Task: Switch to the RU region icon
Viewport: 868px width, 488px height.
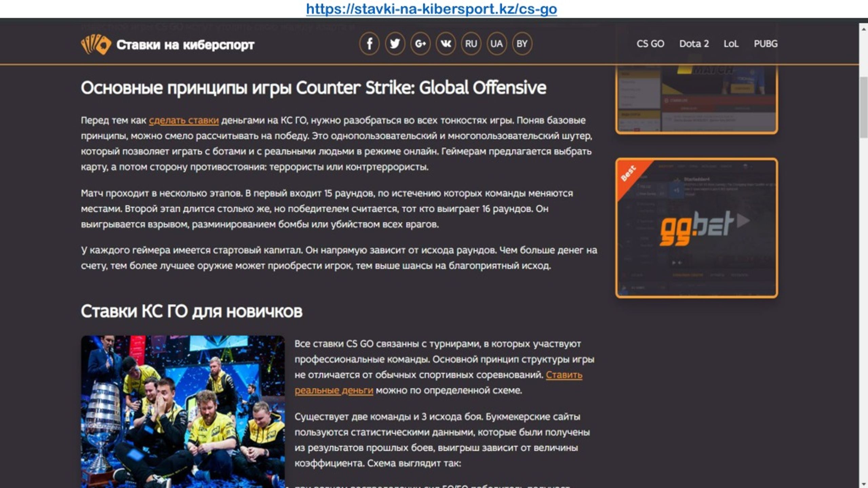Action: 471,44
